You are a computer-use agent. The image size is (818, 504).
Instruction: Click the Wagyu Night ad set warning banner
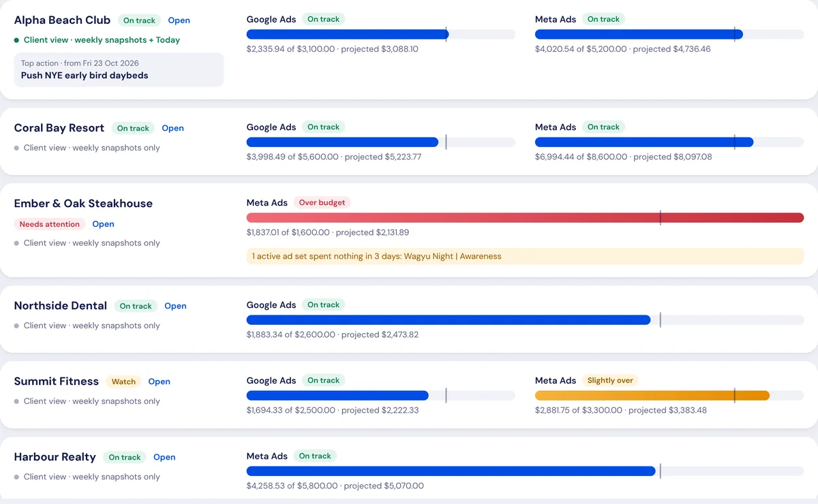click(525, 256)
